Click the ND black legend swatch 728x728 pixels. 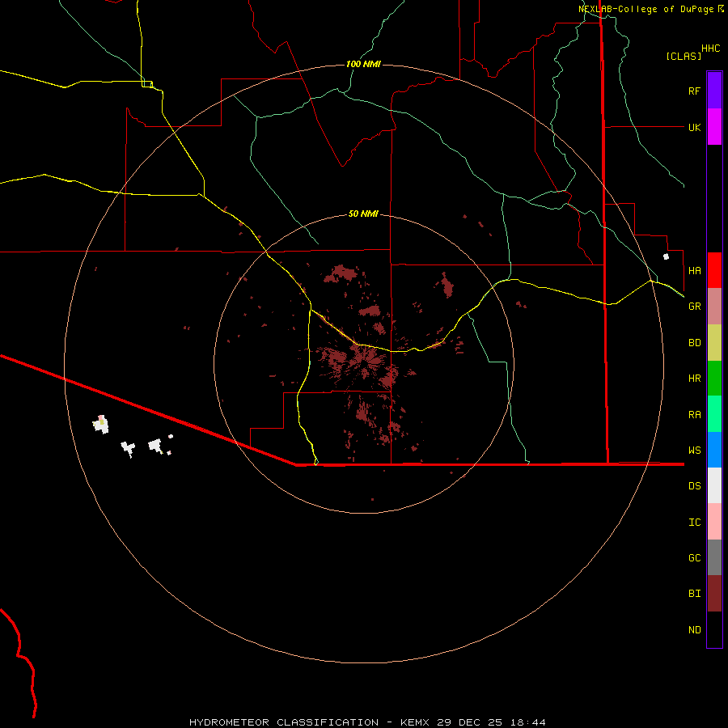click(714, 629)
